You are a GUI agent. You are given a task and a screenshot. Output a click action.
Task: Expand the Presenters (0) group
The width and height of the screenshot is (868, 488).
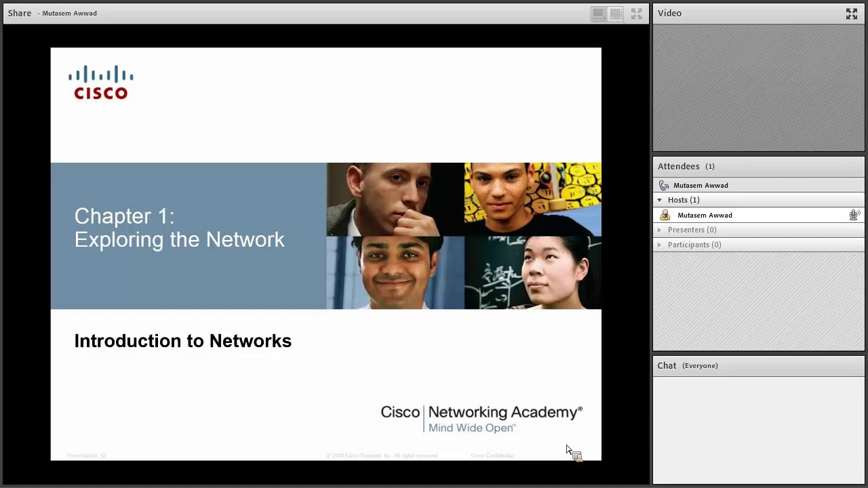coord(660,230)
